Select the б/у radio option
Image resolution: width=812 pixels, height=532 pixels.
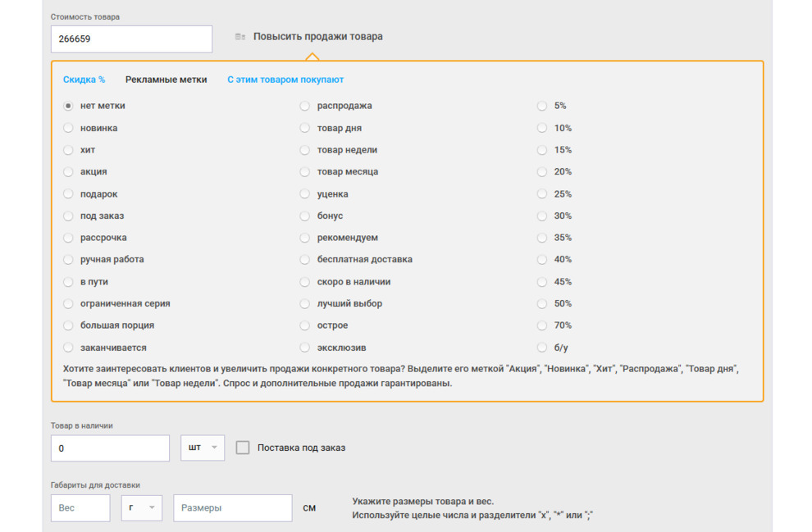click(541, 348)
